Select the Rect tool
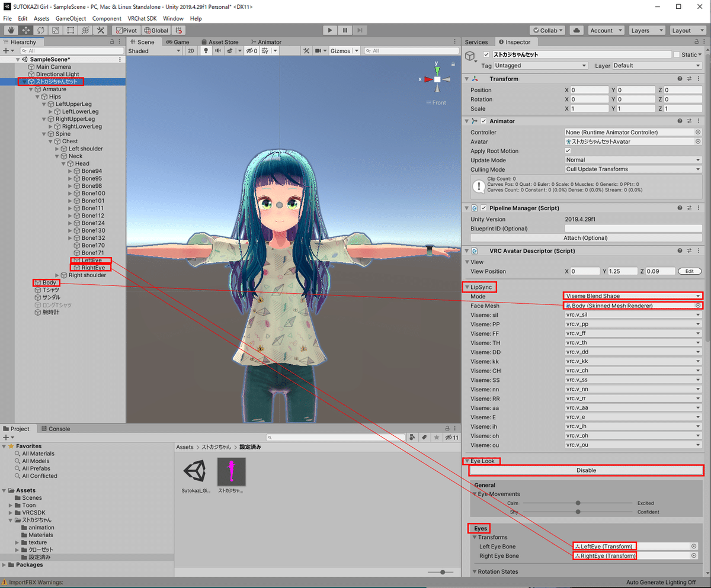The height and width of the screenshot is (588, 711). coord(71,30)
